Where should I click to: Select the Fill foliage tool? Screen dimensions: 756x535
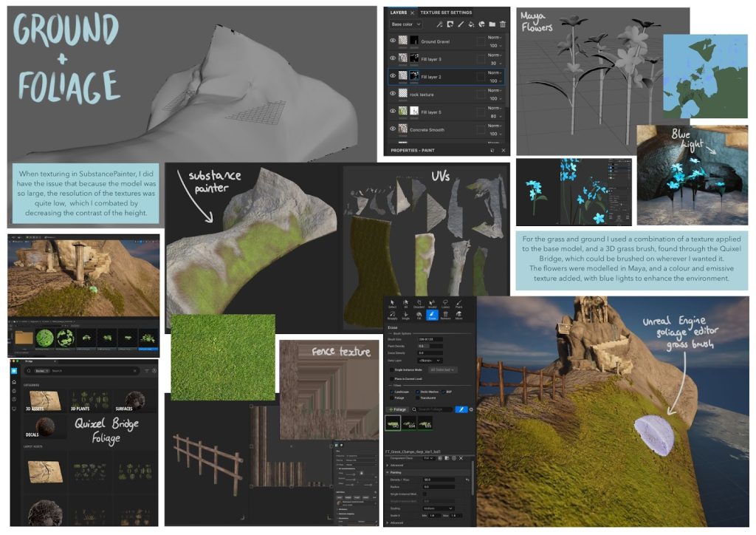coord(419,316)
